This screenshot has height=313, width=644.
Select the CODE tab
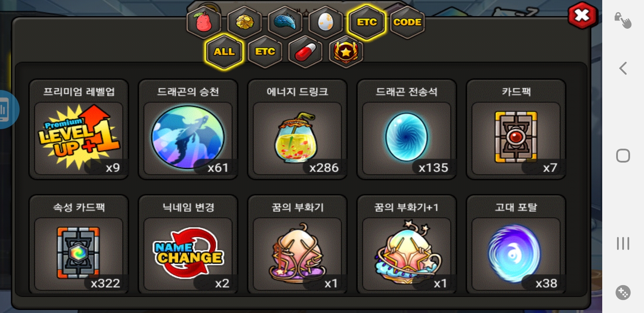click(407, 22)
